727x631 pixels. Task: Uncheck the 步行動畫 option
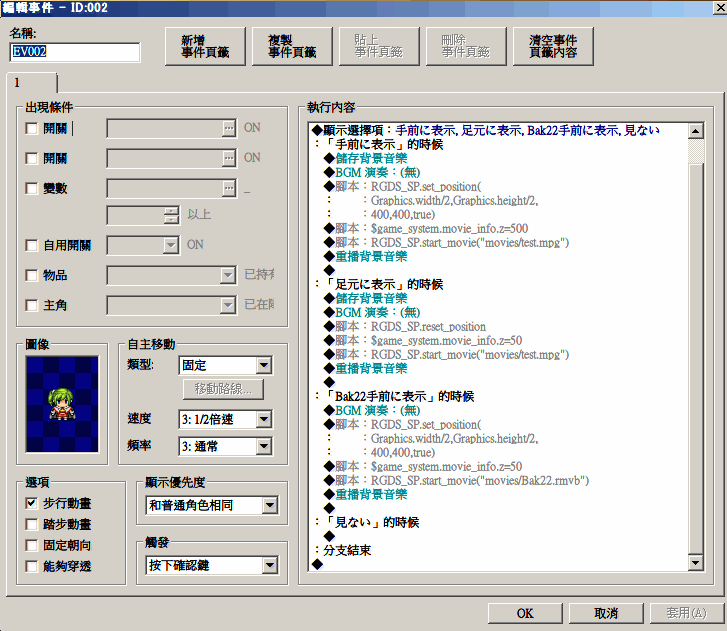click(31, 503)
